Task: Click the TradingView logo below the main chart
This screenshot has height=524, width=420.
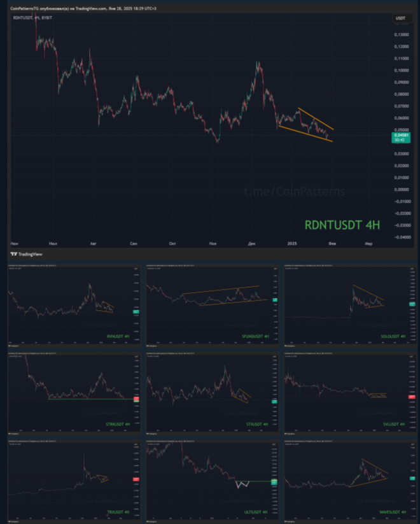Action: [26, 254]
